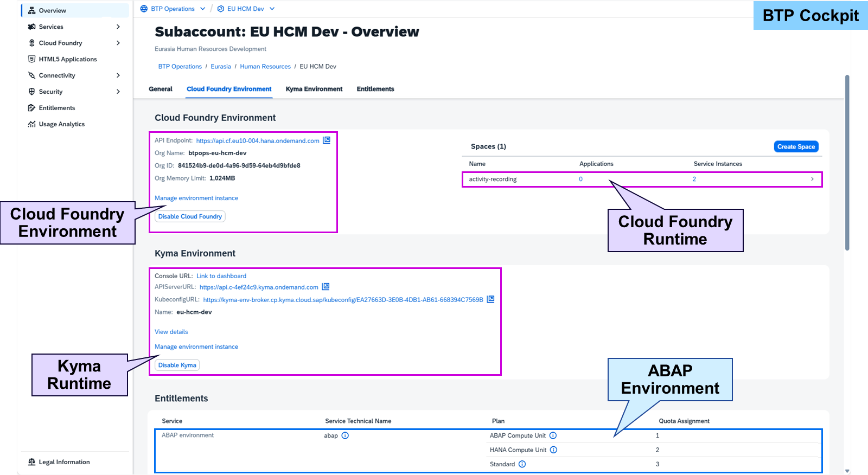Click Manage environment instance under Kyma
This screenshot has width=868, height=475.
196,346
